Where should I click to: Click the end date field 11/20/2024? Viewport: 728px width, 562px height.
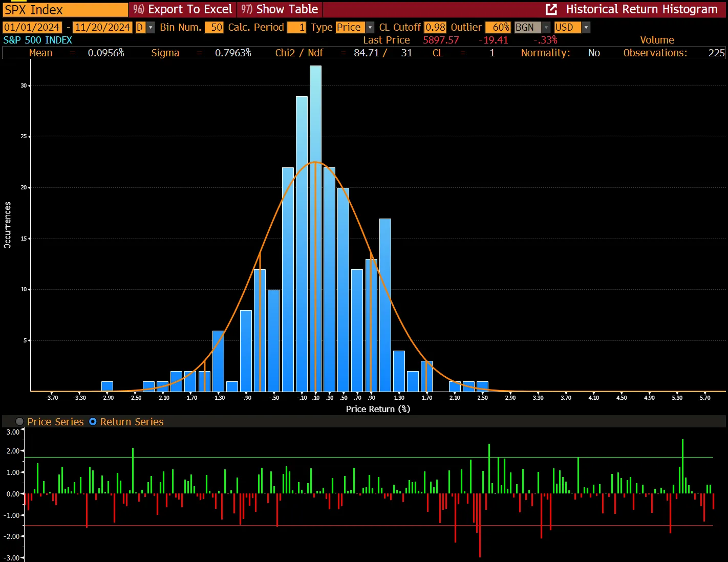pos(102,28)
